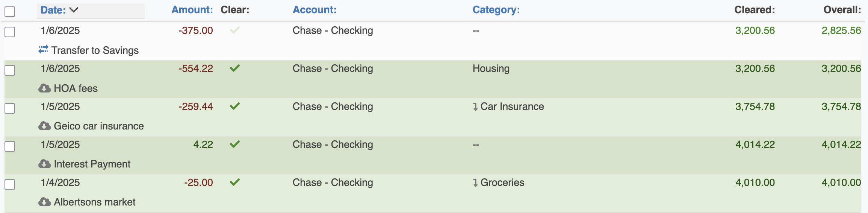Sort transactions by the Amount column header
The width and height of the screenshot is (868, 213).
[192, 10]
